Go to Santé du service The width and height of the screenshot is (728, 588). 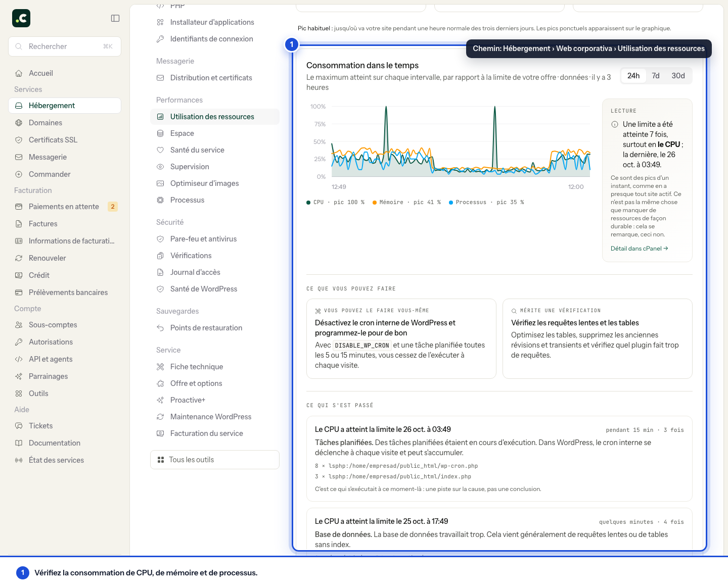click(x=215, y=150)
